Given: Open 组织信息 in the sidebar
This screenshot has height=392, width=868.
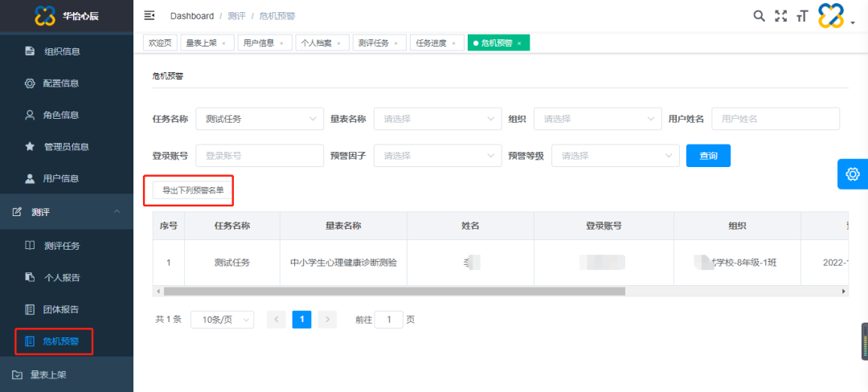Looking at the screenshot, I should [x=67, y=51].
